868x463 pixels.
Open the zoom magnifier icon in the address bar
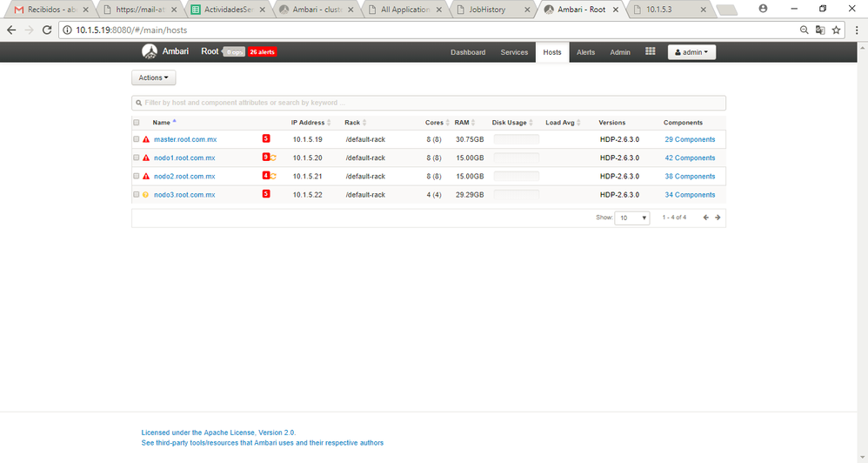pyautogui.click(x=805, y=30)
